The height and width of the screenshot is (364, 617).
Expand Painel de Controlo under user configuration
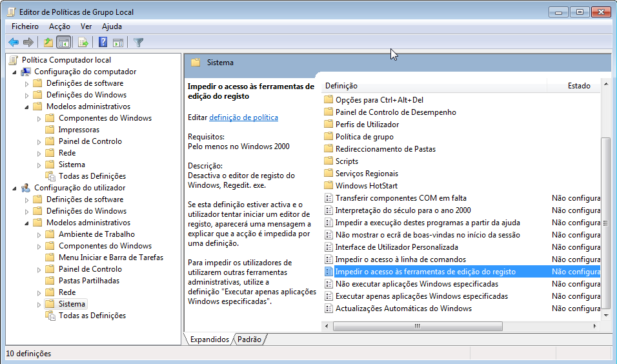point(39,270)
